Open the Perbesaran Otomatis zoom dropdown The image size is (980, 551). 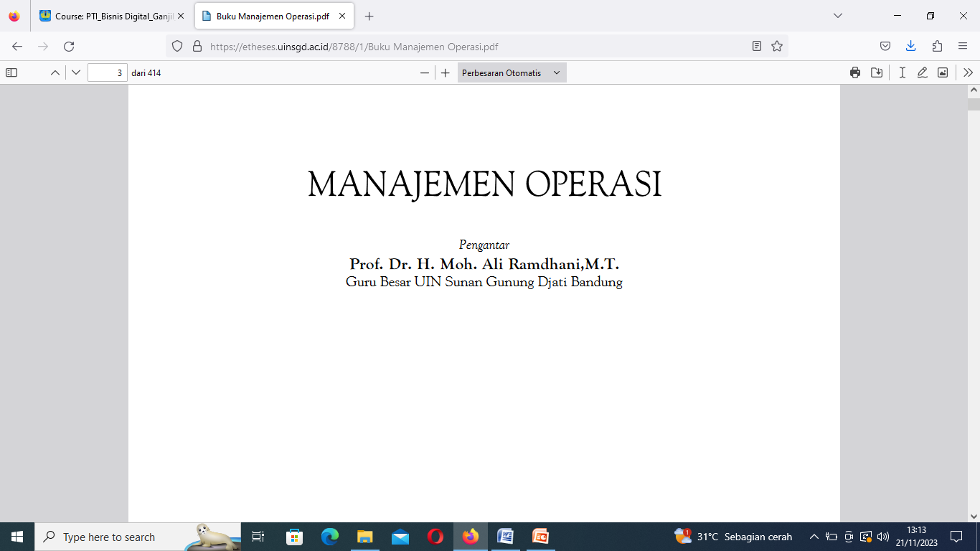pos(512,72)
